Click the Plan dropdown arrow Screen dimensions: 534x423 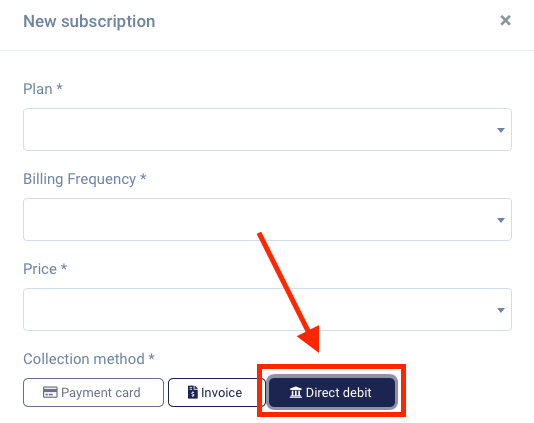(x=501, y=130)
